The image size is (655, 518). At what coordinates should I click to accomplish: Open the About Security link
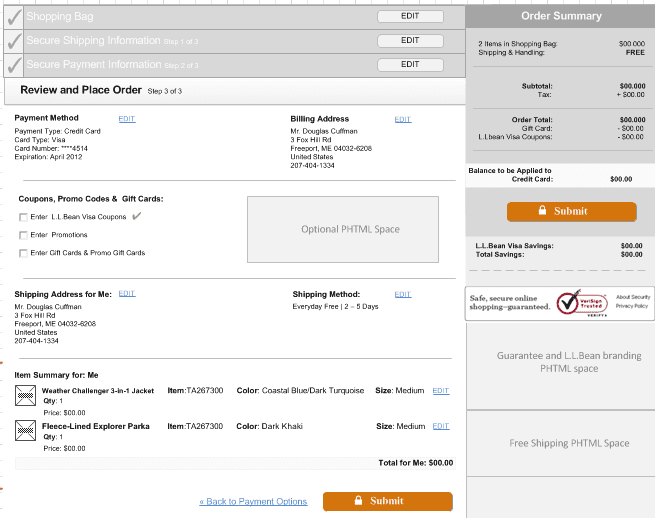[x=633, y=297]
